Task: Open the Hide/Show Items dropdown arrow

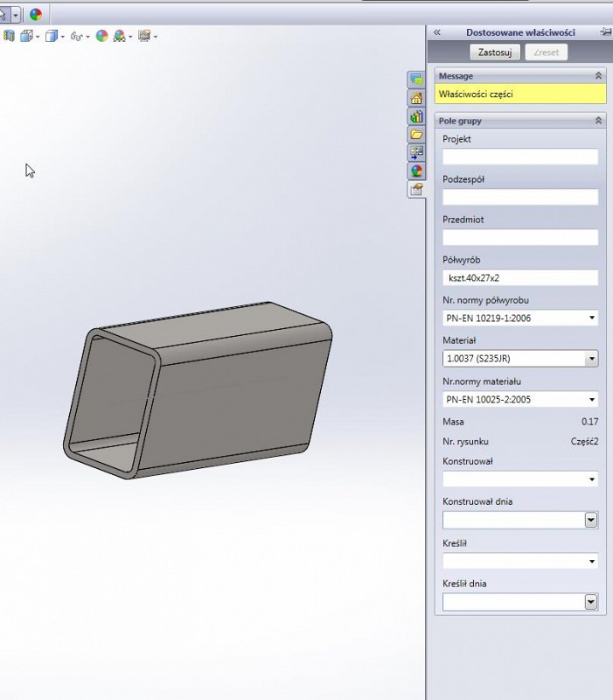Action: pyautogui.click(x=87, y=37)
